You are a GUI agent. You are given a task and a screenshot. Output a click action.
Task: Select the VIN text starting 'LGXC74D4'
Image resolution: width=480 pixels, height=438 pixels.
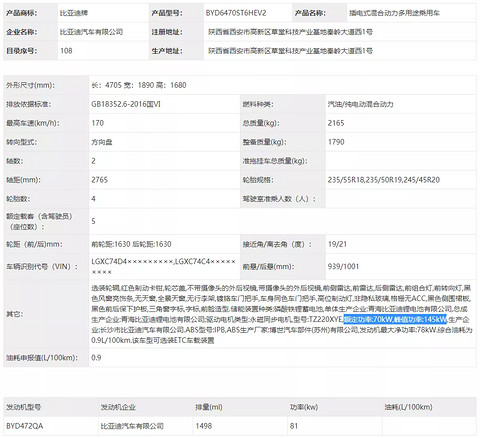click(163, 267)
